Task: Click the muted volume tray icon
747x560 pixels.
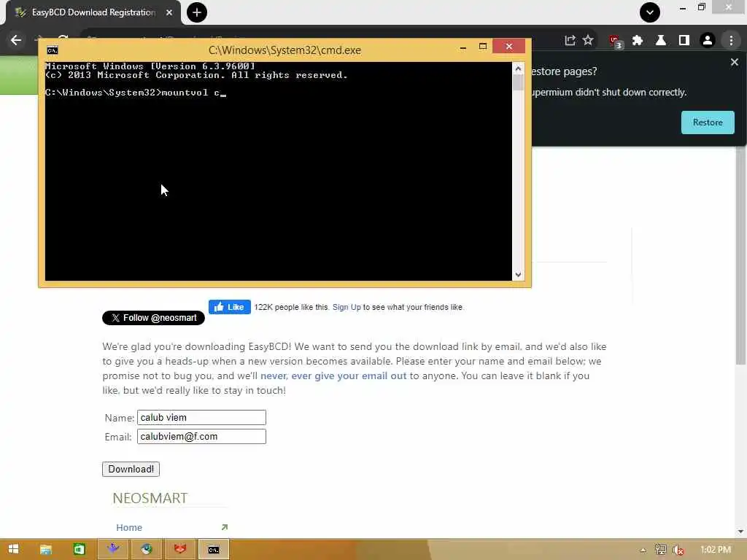Action: (x=678, y=550)
